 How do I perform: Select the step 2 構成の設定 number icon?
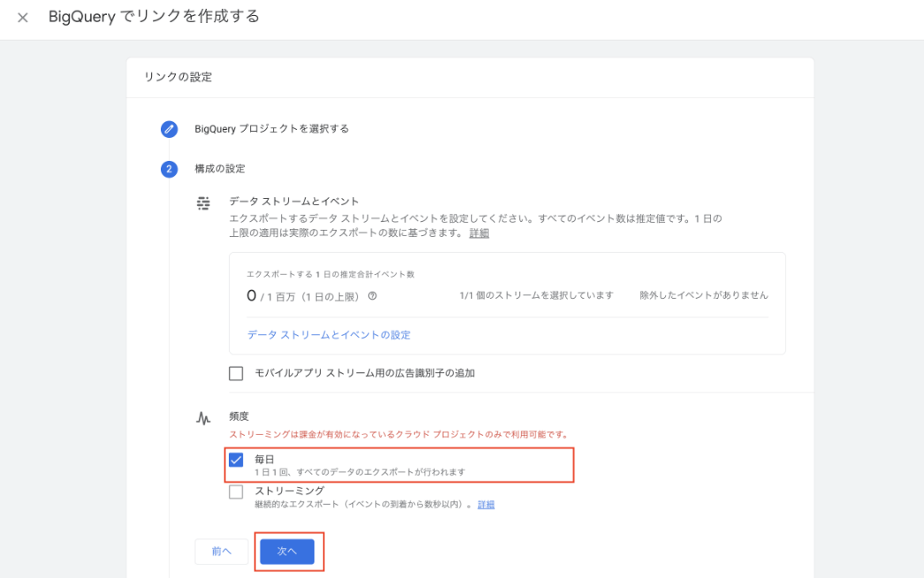point(169,169)
